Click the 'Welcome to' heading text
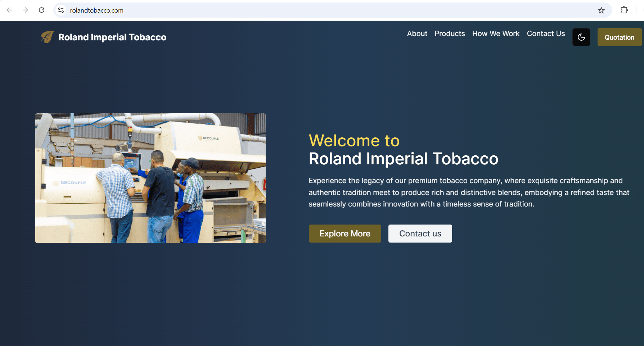The image size is (644, 346). click(x=354, y=141)
